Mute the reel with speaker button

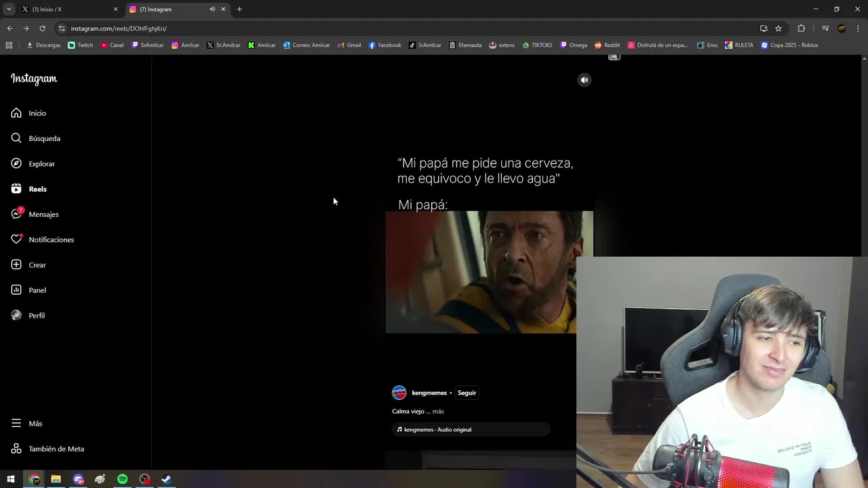coord(584,80)
